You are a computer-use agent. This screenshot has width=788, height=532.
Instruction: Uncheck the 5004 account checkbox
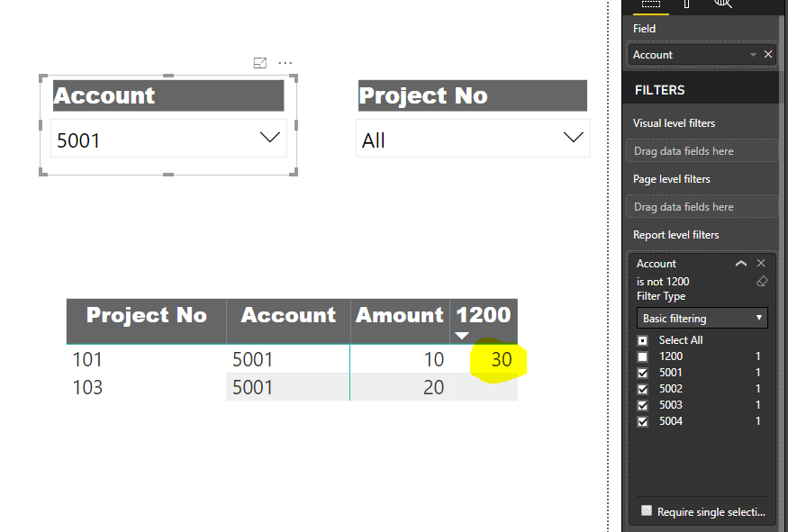point(643,421)
